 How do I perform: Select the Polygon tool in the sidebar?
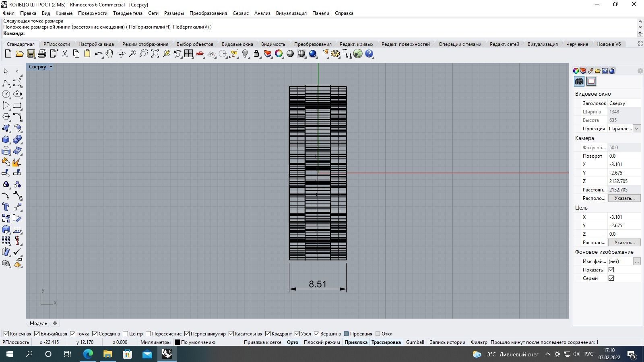tap(6, 117)
